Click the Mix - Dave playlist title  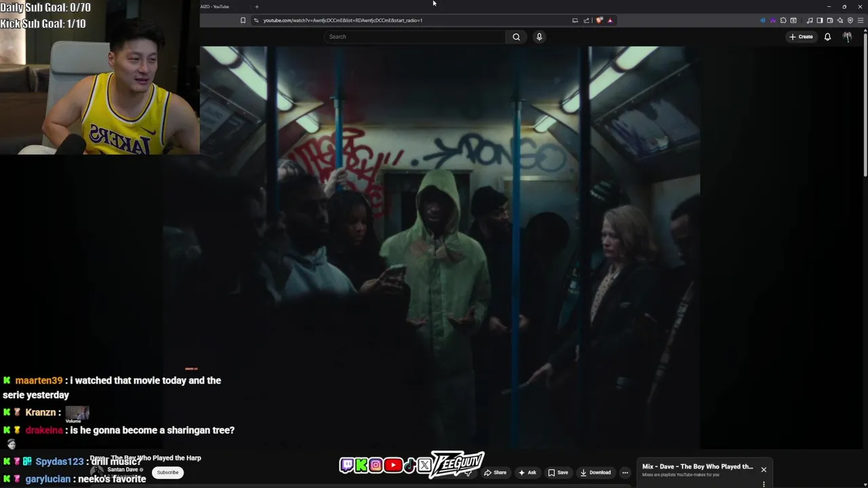click(697, 466)
